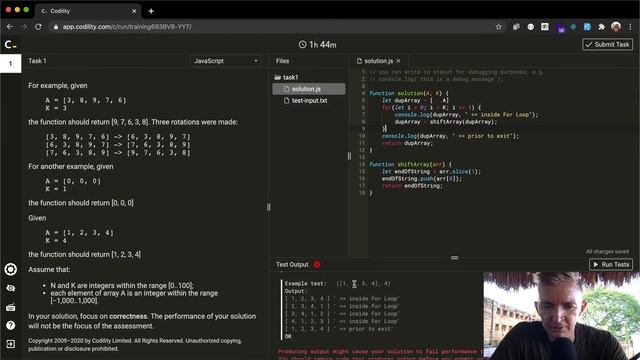Image resolution: width=640 pixels, height=360 pixels.
Task: Go back with browser back arrow
Action: tap(10, 27)
